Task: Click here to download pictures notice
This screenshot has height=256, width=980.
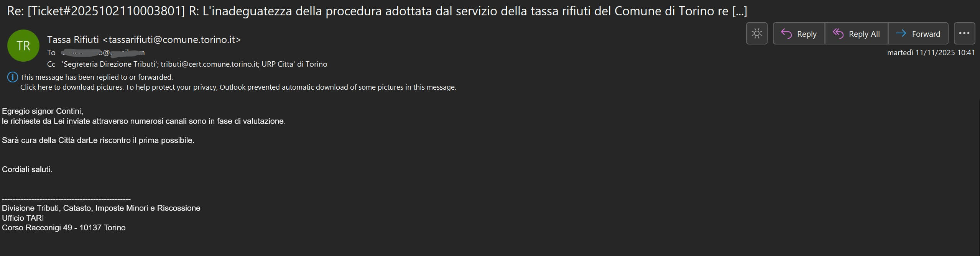Action: pyautogui.click(x=238, y=87)
